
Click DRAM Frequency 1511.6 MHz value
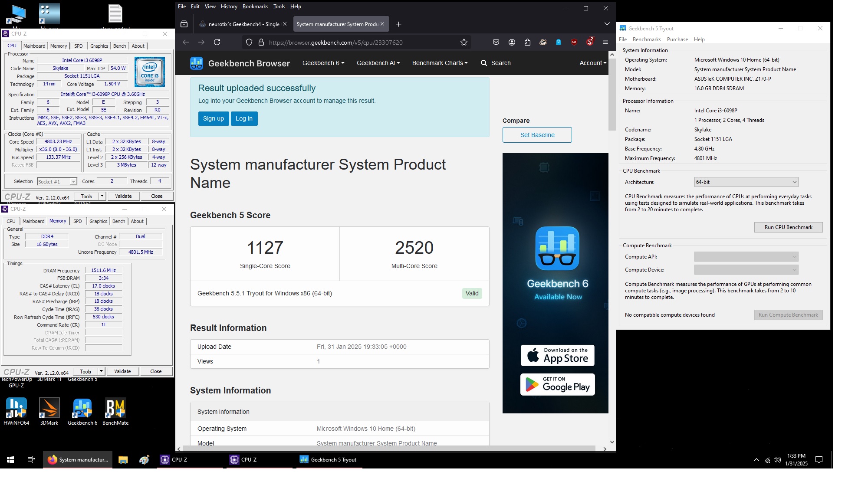click(x=103, y=270)
